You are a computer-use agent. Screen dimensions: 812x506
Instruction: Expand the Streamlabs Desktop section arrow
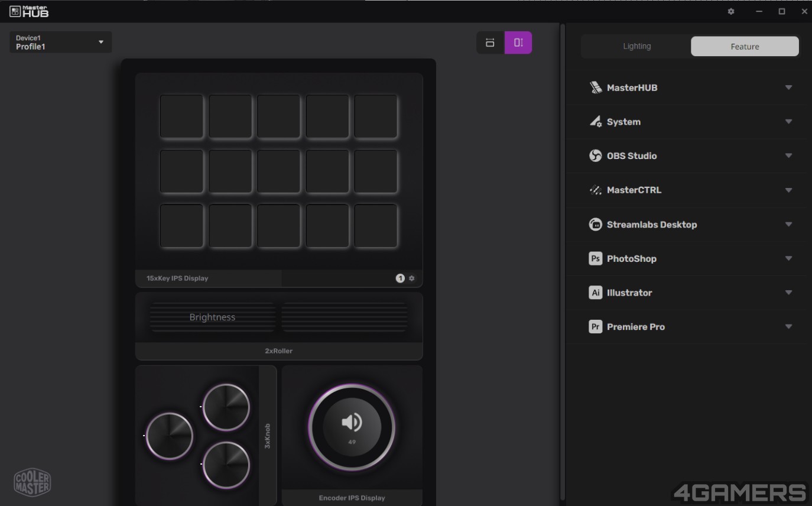coord(788,224)
